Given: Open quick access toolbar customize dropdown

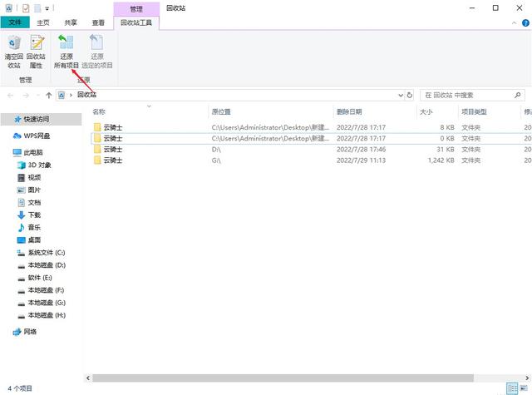Looking at the screenshot, I should pyautogui.click(x=47, y=8).
